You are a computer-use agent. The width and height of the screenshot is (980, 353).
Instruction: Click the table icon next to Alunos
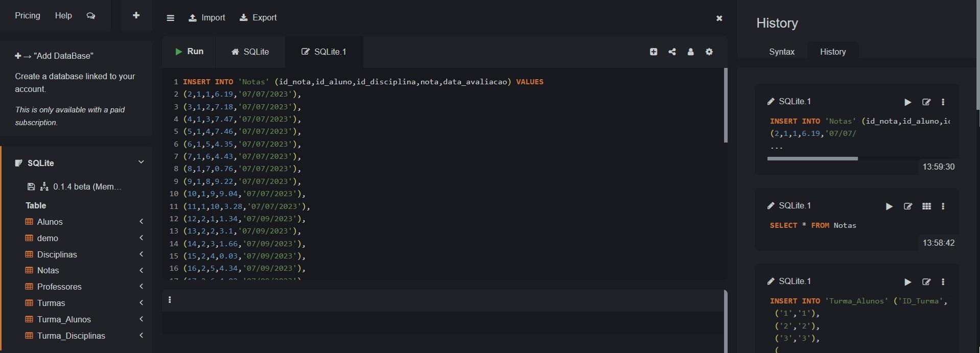click(29, 222)
